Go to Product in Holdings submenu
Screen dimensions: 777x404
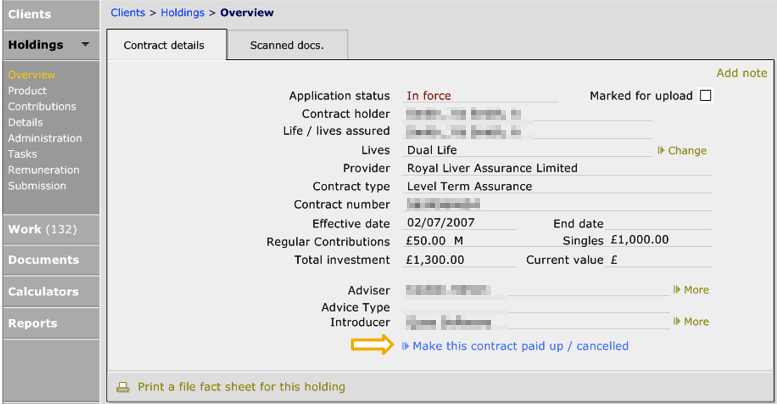pos(27,91)
